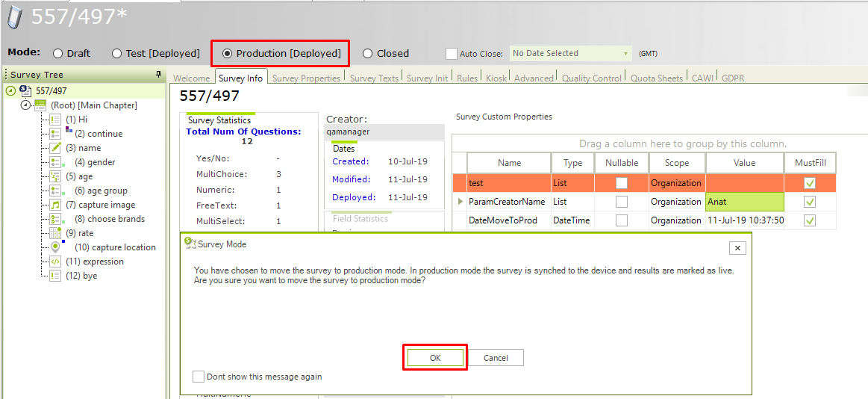Sort table by the Name column header
This screenshot has height=399, width=868.
(509, 163)
